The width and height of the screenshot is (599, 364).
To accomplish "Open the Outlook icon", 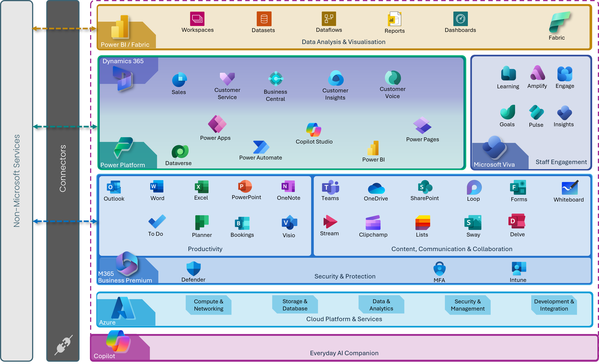I will click(114, 187).
